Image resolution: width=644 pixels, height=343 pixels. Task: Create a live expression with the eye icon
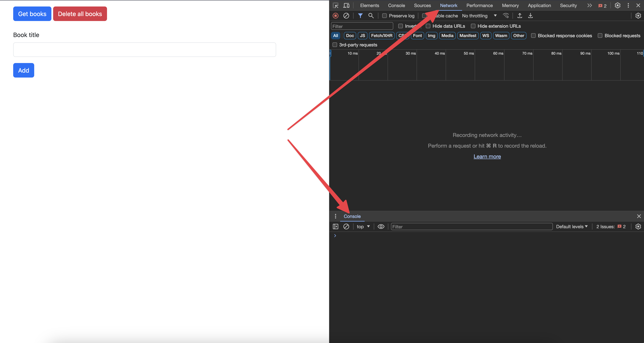pyautogui.click(x=381, y=227)
